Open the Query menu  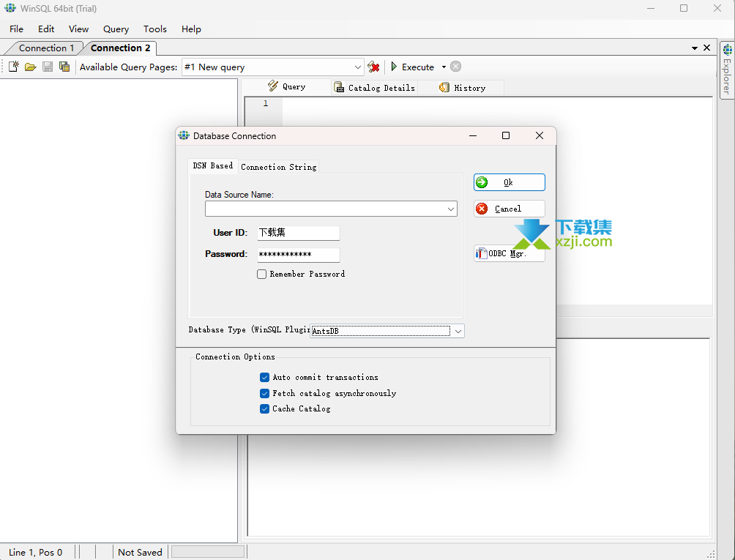(116, 29)
